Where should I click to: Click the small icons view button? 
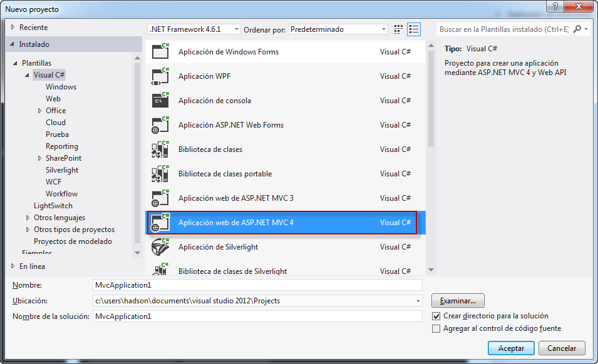click(398, 29)
